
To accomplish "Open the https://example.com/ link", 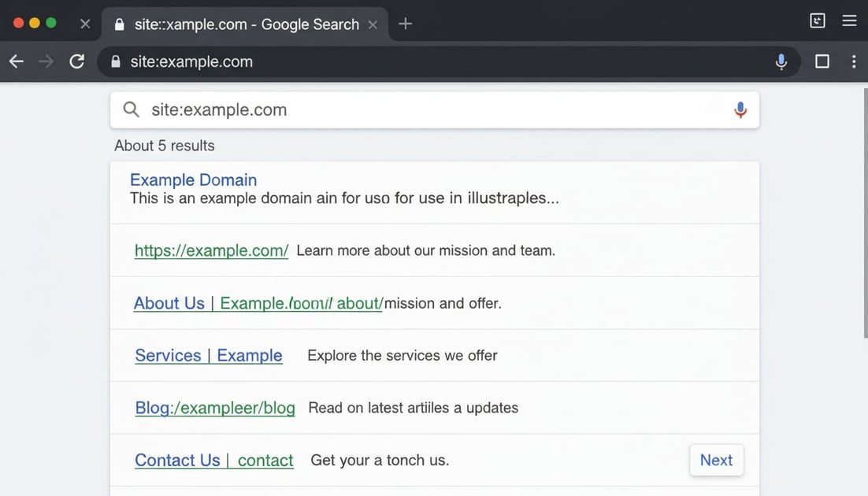I will click(x=211, y=250).
